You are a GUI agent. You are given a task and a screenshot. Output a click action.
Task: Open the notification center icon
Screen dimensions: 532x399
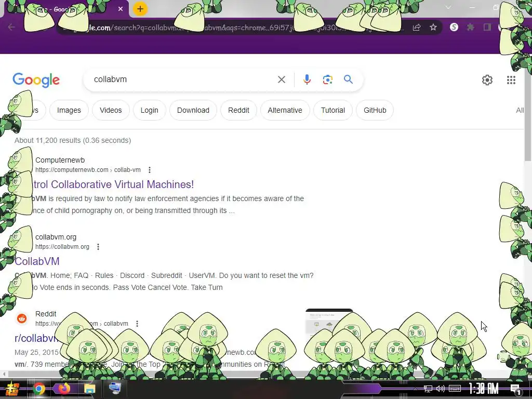pos(515,390)
